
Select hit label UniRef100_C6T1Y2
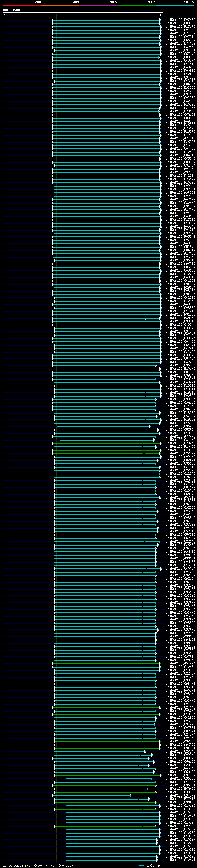[180, 54]
